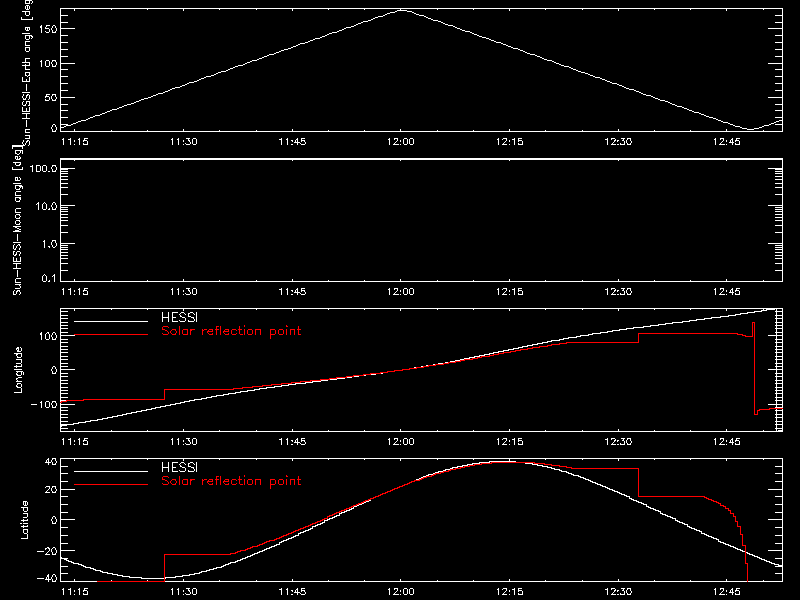Click the 150 tick on Earth angle axis
This screenshot has height=600, width=800.
pyautogui.click(x=47, y=29)
